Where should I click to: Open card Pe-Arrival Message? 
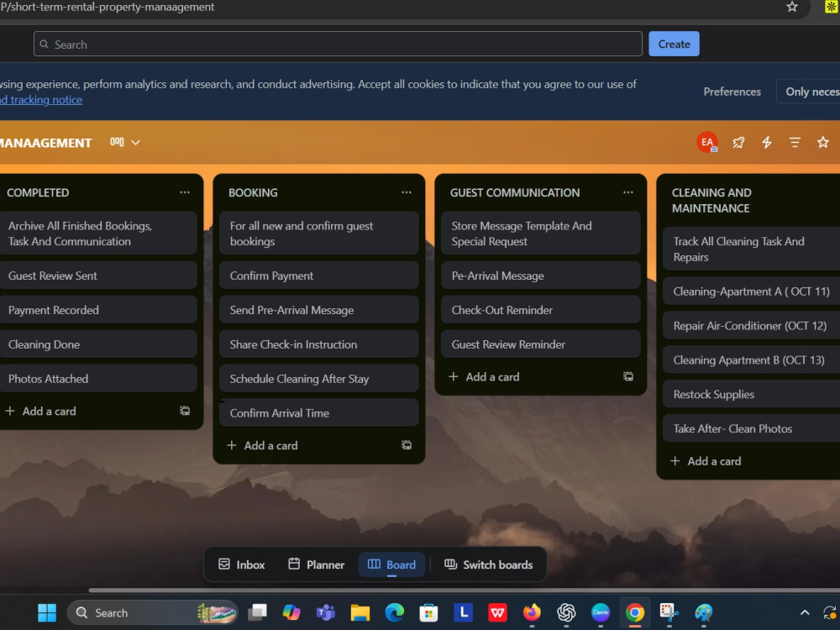(x=540, y=276)
